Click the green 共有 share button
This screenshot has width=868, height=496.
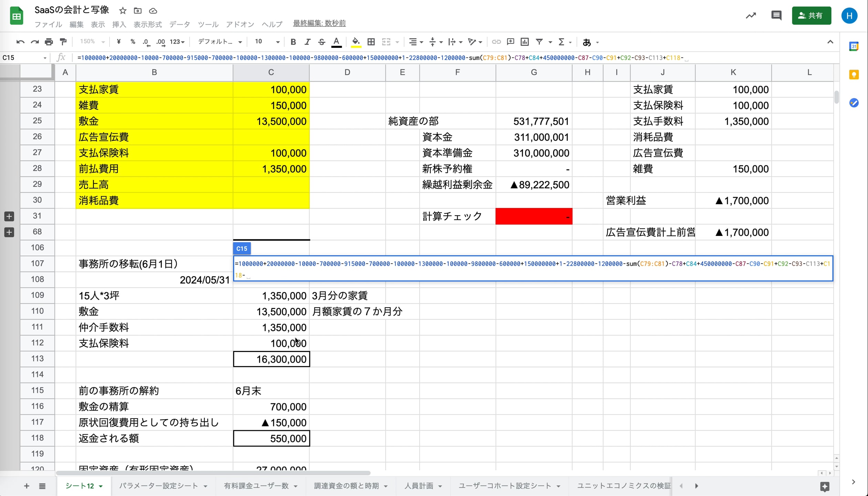811,15
